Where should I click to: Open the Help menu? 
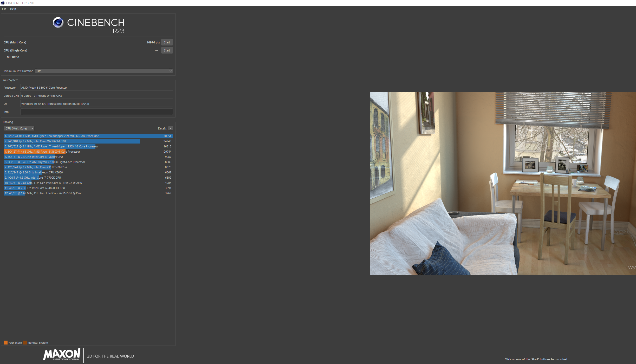(13, 9)
